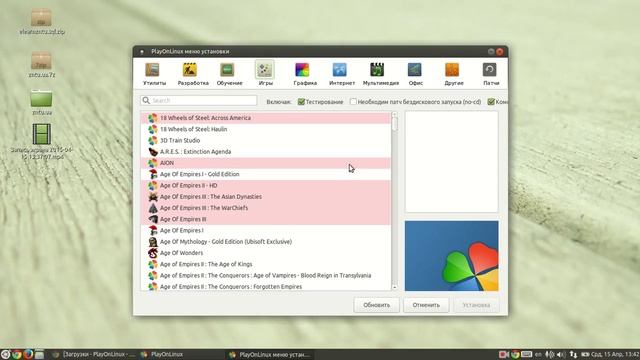Open the znfo.ua.7z archive on desktop

pos(42,64)
